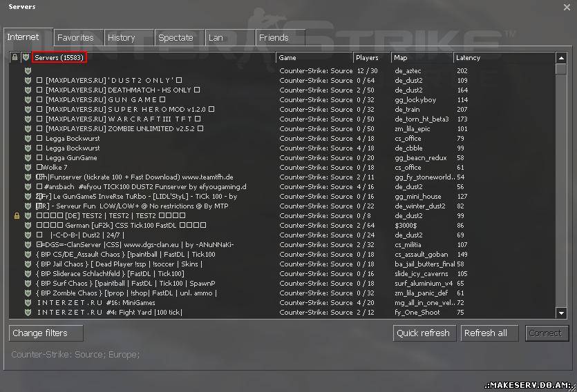The height and width of the screenshot is (392, 577).
Task: Click the shield icon beside B!P Zombie Chaos
Action: coord(28,293)
